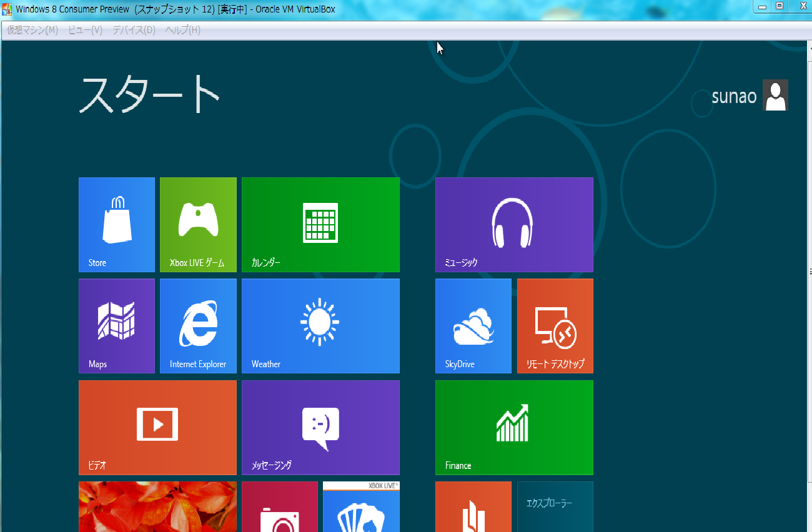Launch the Xbox LIVE ゲーム tile

198,225
